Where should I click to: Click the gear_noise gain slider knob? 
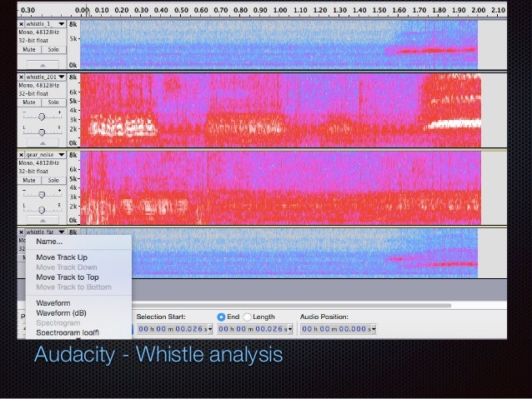click(42, 195)
